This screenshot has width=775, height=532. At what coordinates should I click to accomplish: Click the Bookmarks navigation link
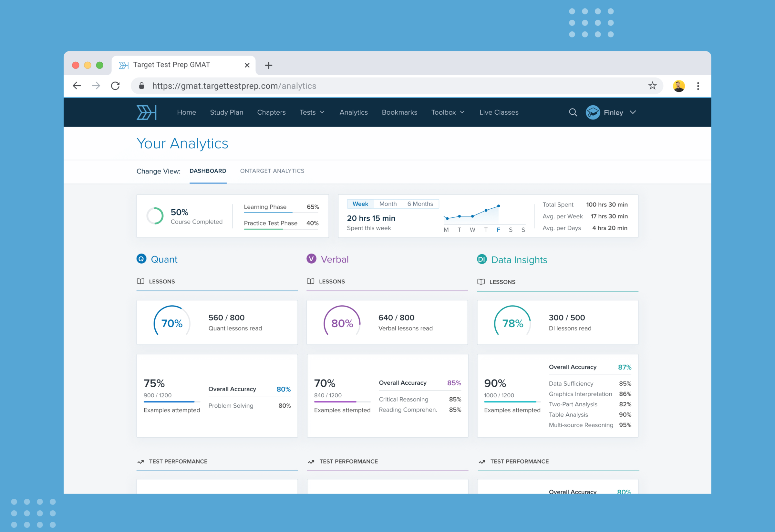pos(399,112)
